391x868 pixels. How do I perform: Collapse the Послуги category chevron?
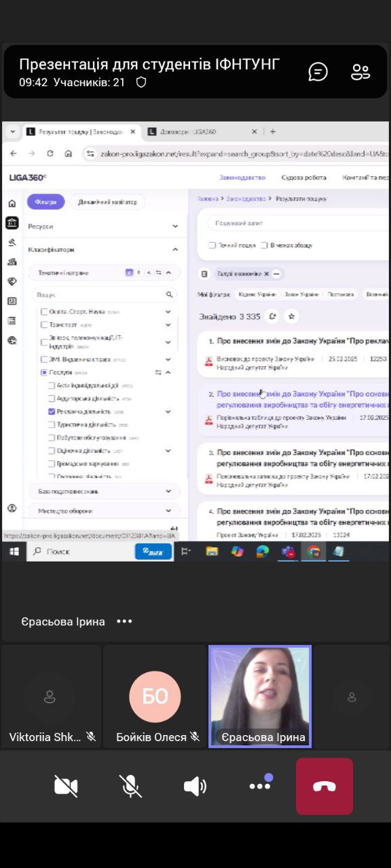(x=168, y=372)
